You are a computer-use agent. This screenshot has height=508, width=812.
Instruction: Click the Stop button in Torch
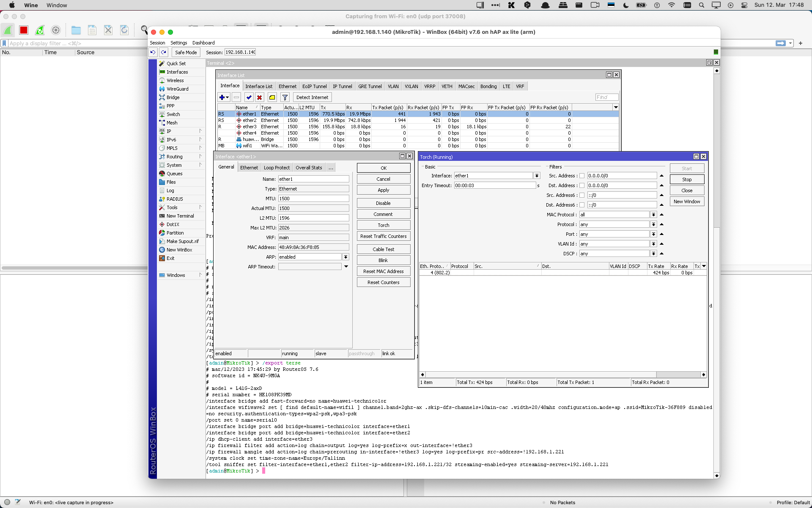click(687, 179)
